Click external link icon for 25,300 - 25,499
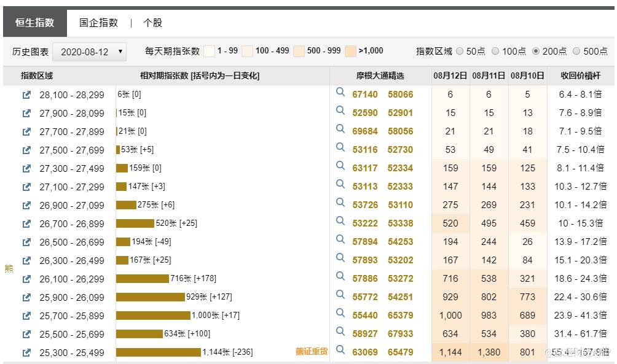617x364 pixels. (x=26, y=353)
